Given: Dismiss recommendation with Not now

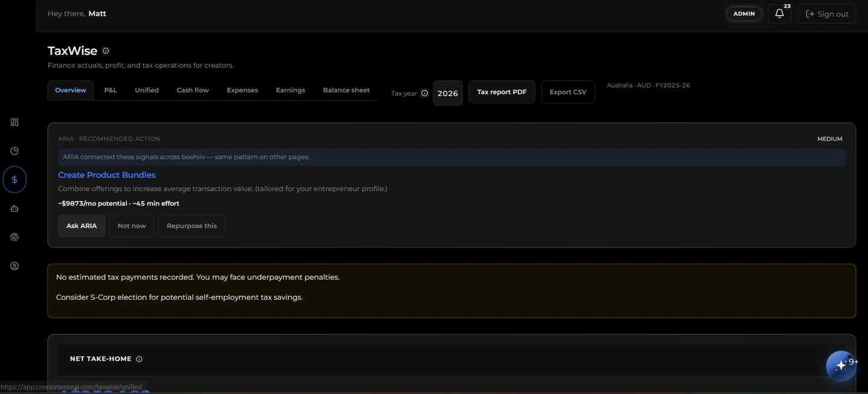Looking at the screenshot, I should (x=131, y=226).
